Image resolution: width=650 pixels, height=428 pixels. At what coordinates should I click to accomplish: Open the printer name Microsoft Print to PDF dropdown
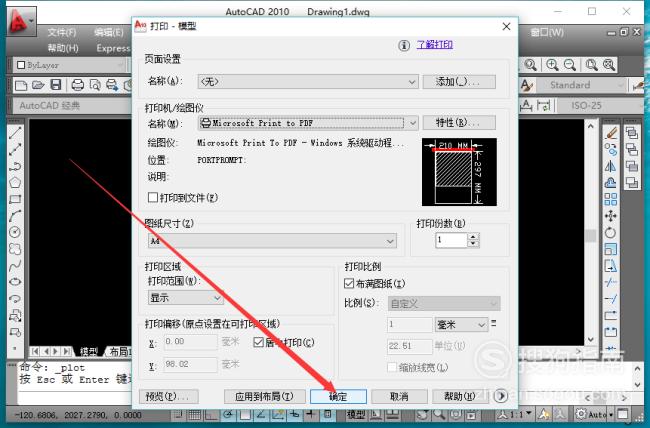click(308, 123)
